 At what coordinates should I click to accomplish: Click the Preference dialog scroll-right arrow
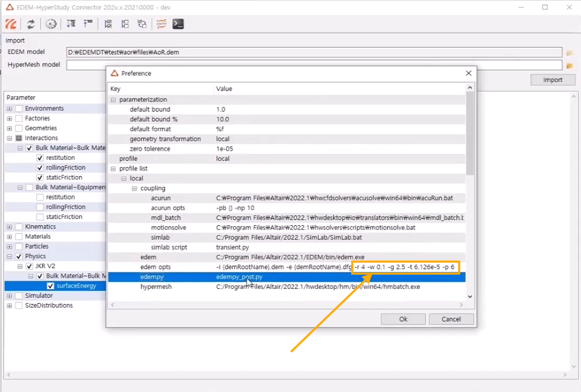(x=461, y=305)
